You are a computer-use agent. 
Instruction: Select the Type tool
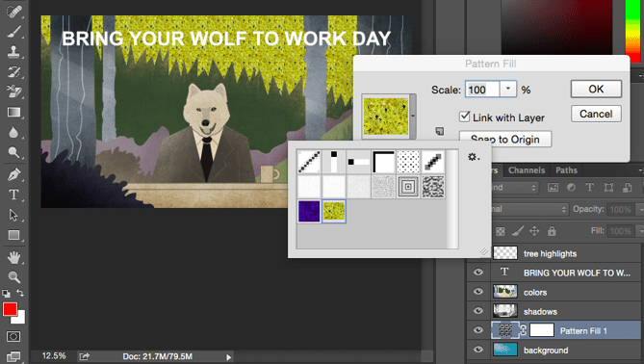click(x=14, y=195)
